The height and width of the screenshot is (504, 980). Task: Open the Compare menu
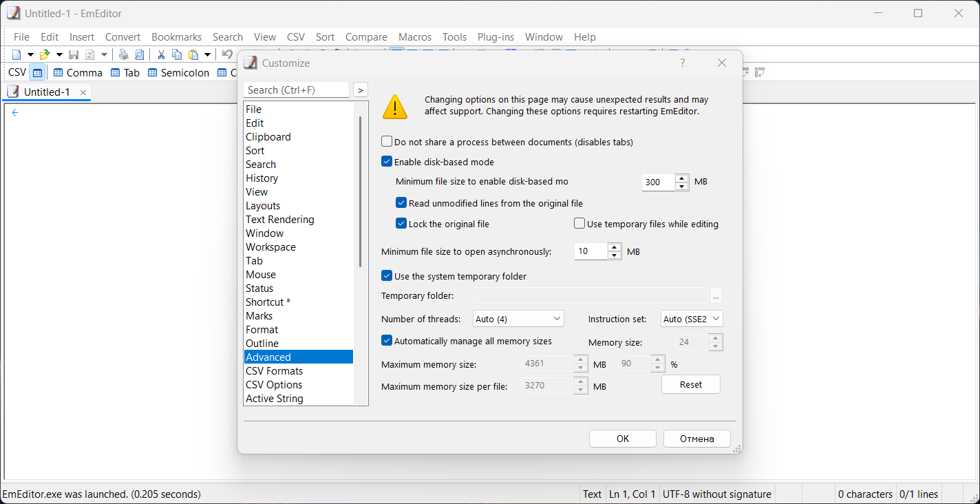[x=367, y=37]
